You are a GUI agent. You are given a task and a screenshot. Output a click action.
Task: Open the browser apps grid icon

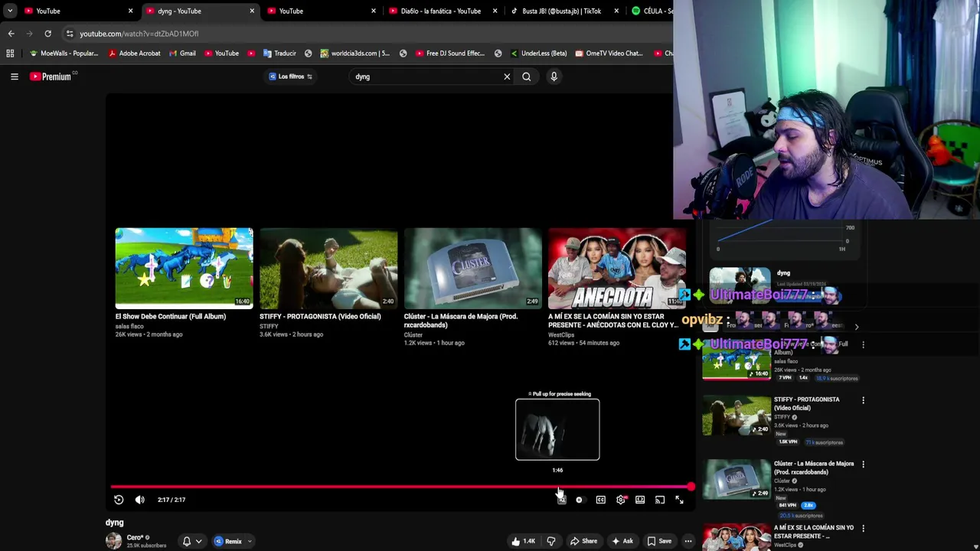pos(10,54)
